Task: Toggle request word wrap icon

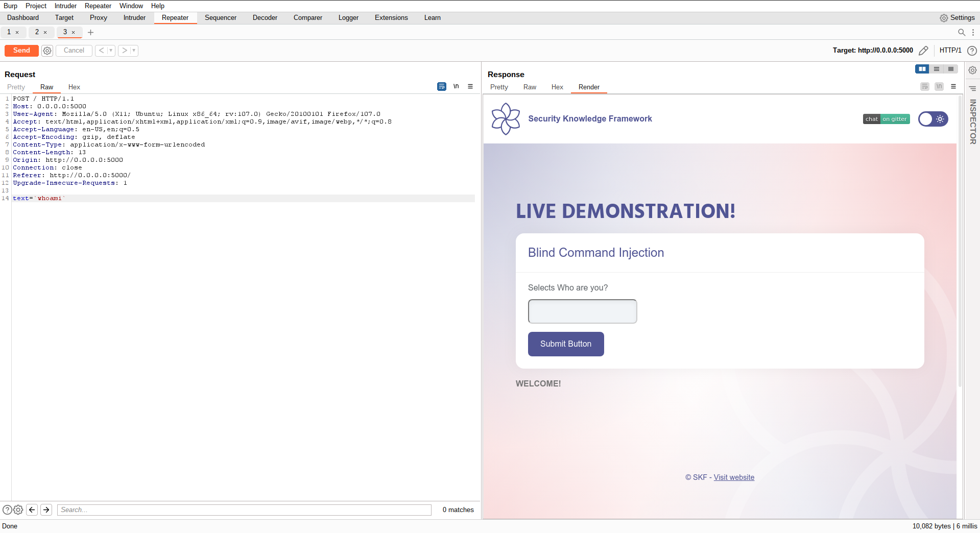Action: 442,87
